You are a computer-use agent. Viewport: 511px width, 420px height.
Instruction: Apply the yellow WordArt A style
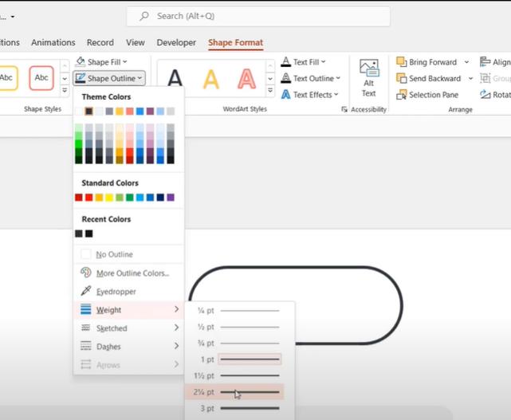210,78
